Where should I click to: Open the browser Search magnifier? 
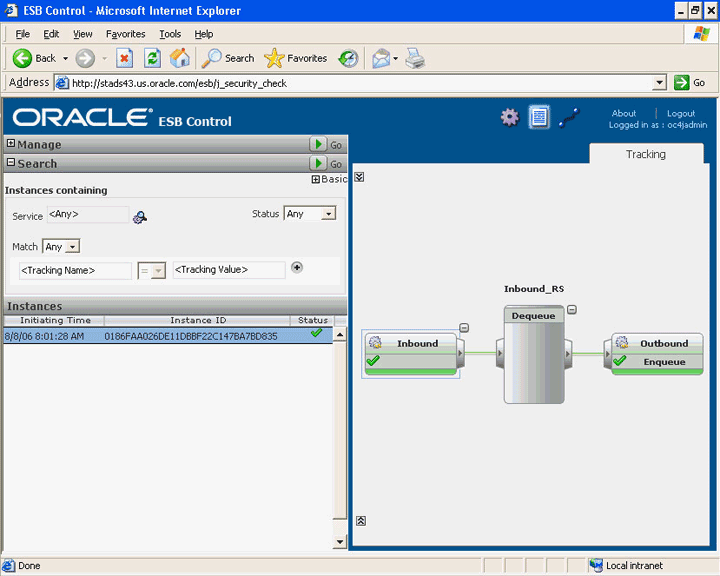tap(228, 58)
